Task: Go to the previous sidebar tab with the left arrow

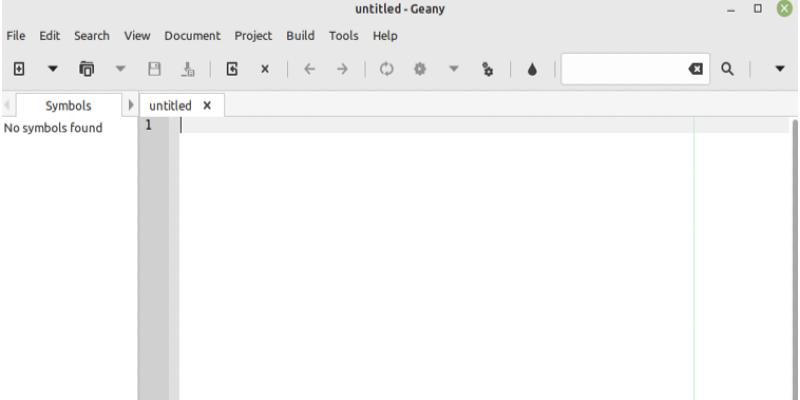Action: pos(7,106)
